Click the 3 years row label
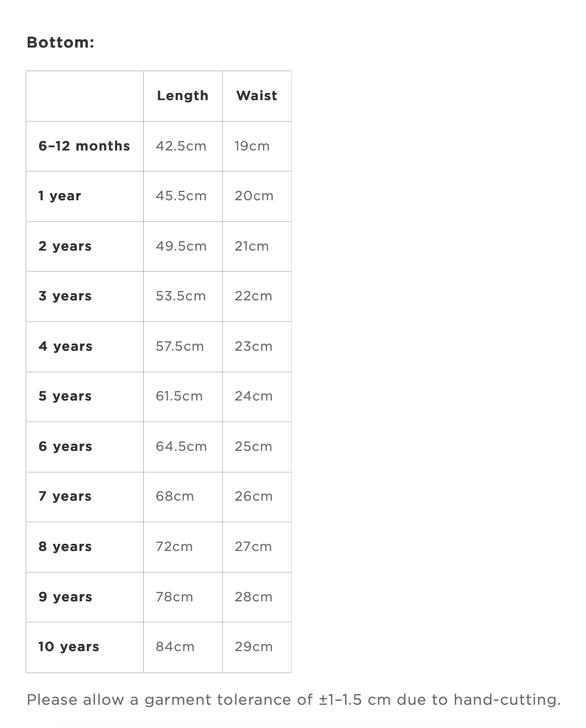Screen dimensions: 586x728 (65, 296)
